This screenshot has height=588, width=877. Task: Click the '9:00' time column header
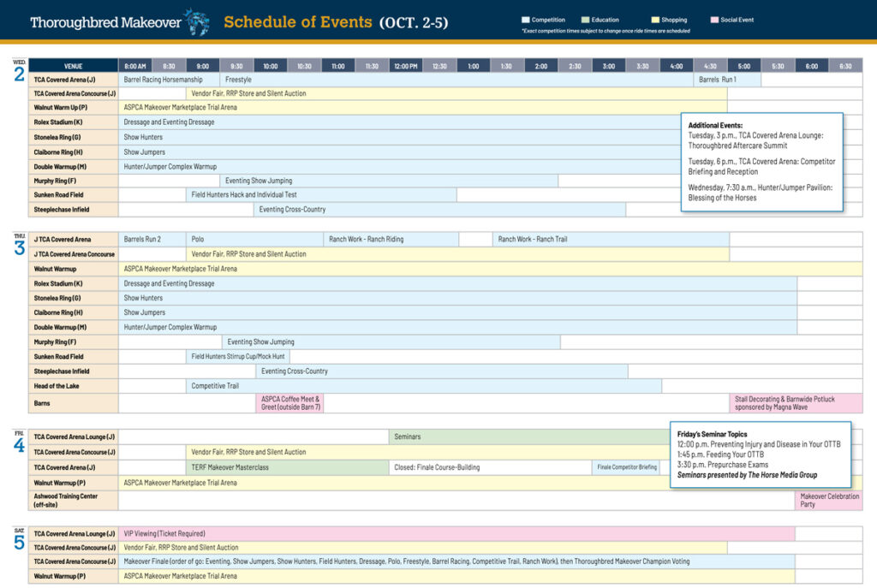(202, 66)
